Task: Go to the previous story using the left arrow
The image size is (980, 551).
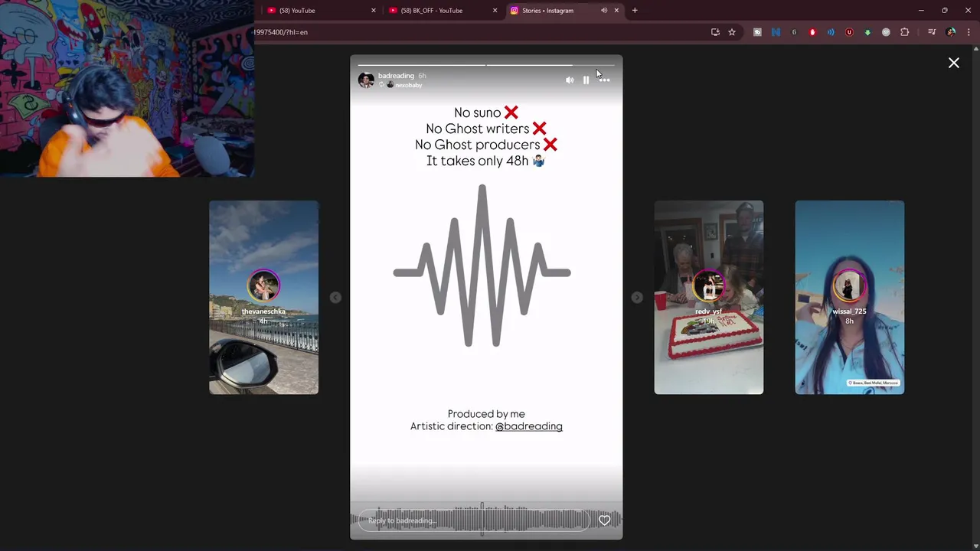Action: [335, 298]
